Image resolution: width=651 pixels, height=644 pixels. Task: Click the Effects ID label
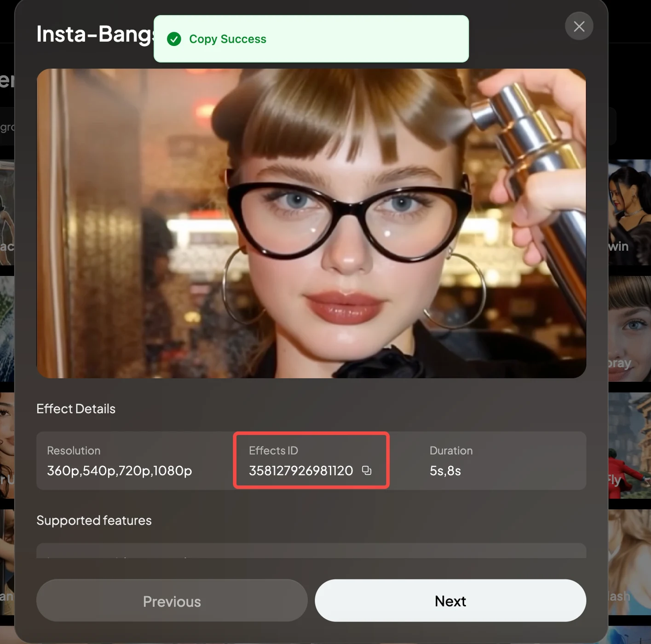coord(273,450)
